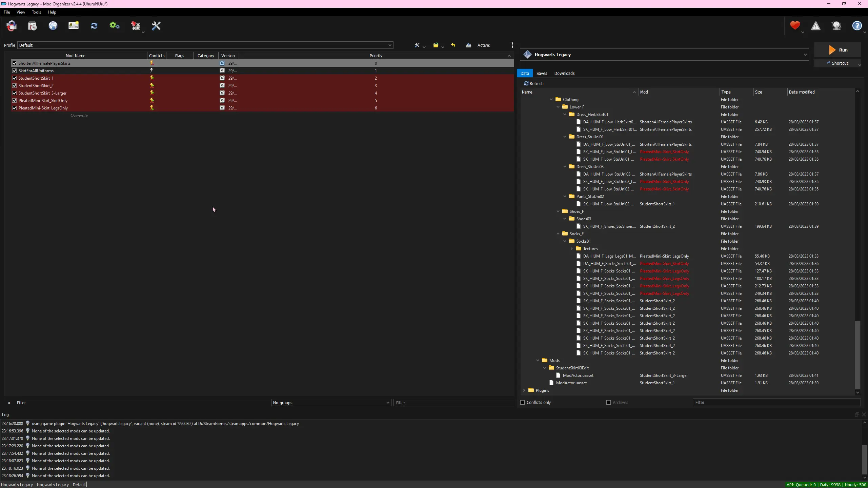Expand the Filter panel arrows
The height and width of the screenshot is (488, 868).
[9, 403]
